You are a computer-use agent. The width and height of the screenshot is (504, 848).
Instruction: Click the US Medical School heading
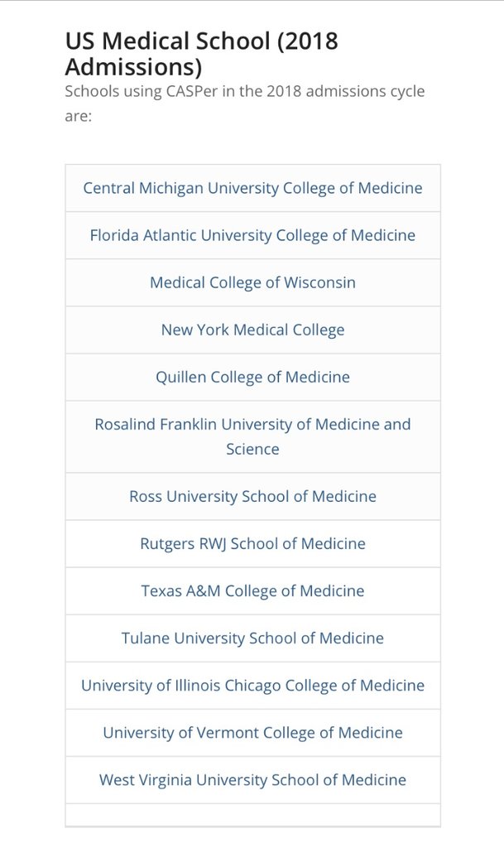(201, 53)
